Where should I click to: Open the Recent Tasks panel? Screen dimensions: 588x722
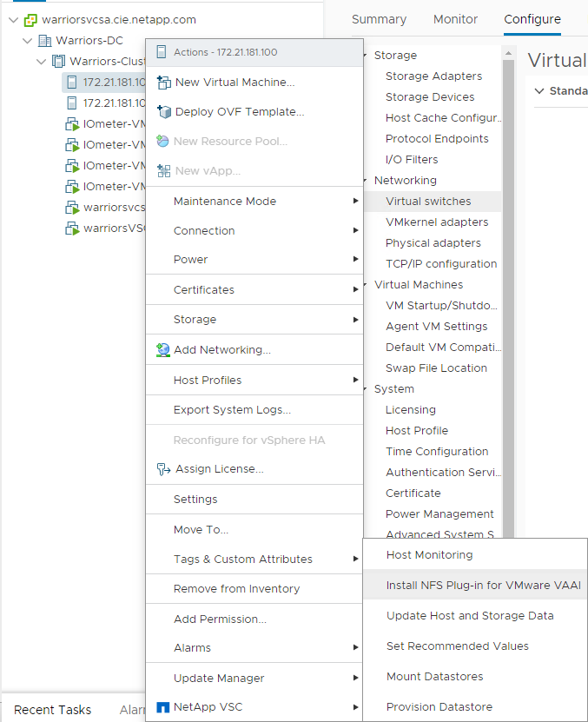point(52,710)
